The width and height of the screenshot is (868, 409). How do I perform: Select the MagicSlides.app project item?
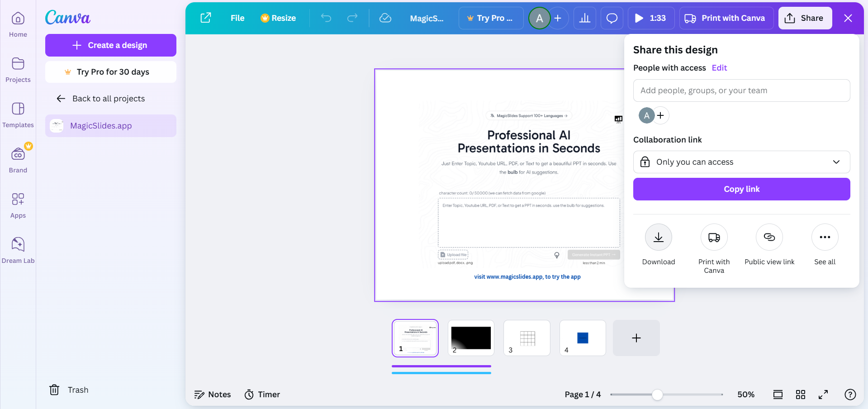click(x=111, y=126)
